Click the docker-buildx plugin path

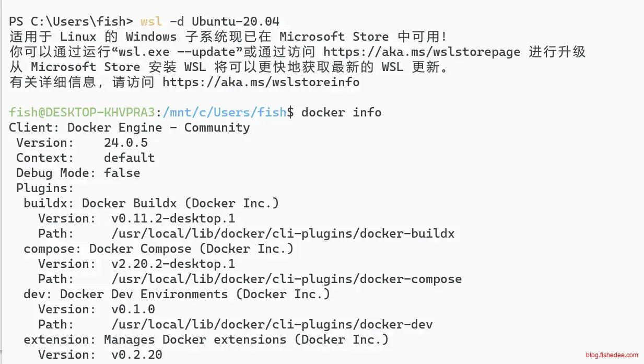(283, 233)
